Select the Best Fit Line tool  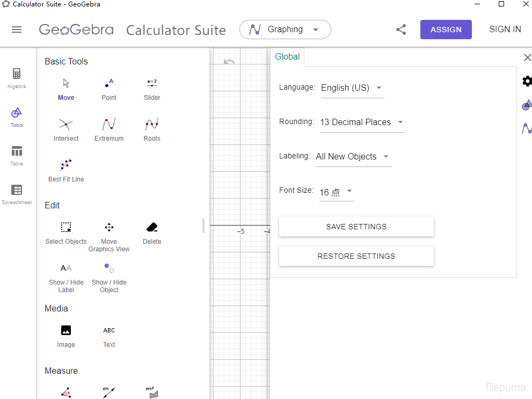[x=66, y=170]
